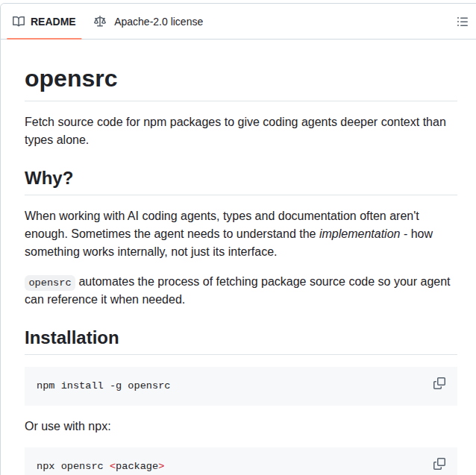Click the sentence starting 'Fetch source code for npm'
Screen dimensions: 476x475
point(235,130)
